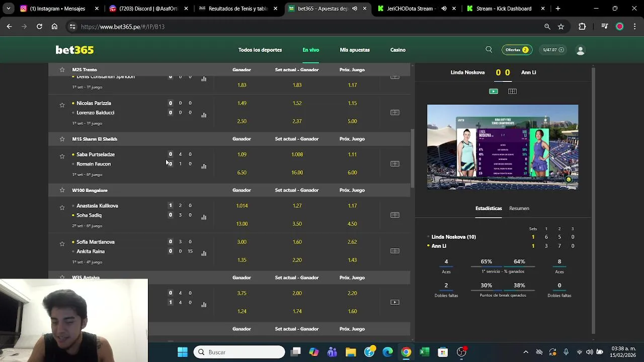Open Chrome extensions puzzle icon
Screen dimensions: 644x362
[582, 27]
